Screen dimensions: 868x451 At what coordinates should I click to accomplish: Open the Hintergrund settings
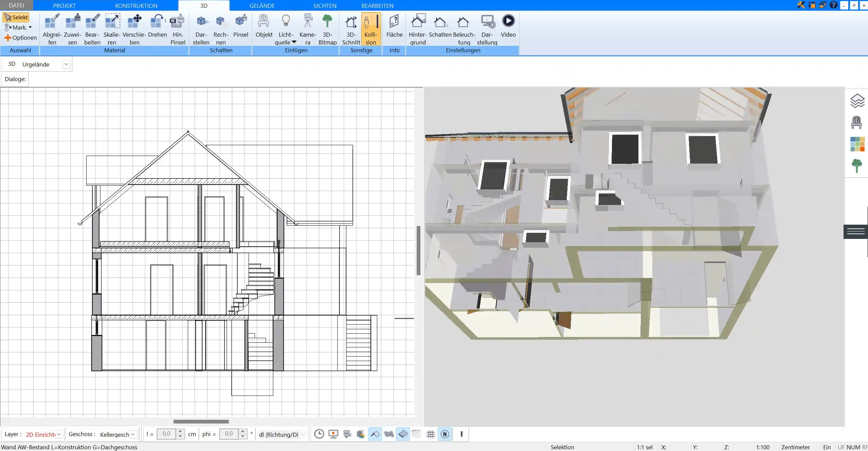[418, 29]
